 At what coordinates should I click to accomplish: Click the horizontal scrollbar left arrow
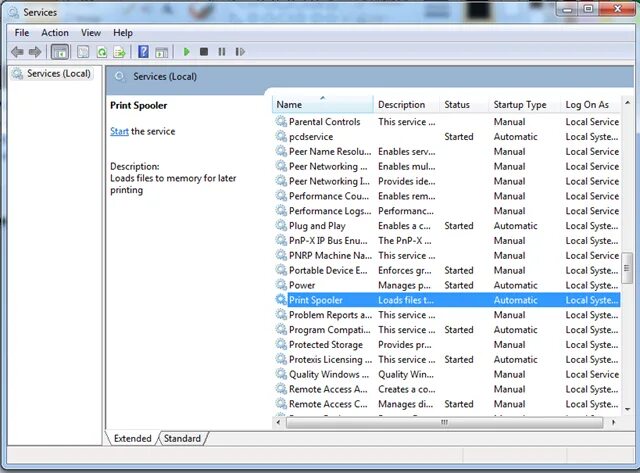[x=278, y=422]
